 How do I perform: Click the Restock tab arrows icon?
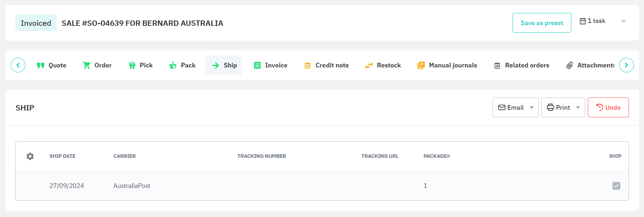click(x=369, y=66)
